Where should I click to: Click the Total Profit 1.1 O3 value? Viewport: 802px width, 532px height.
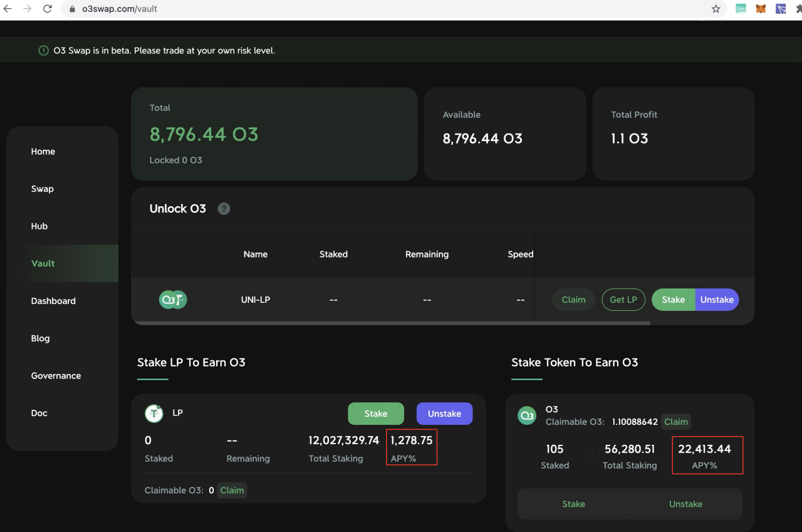point(630,138)
